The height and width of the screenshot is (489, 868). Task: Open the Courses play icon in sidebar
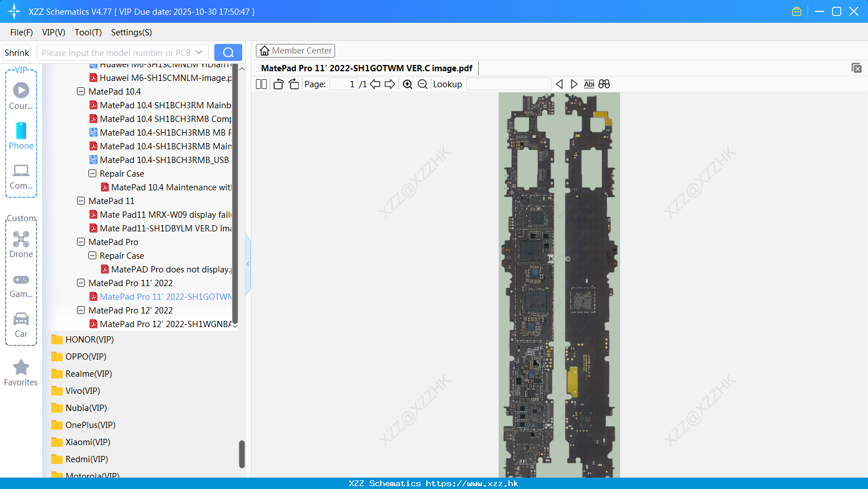coord(21,90)
